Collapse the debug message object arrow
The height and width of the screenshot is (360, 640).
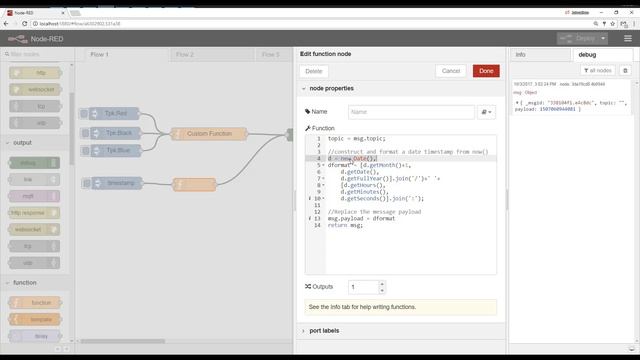click(517, 103)
